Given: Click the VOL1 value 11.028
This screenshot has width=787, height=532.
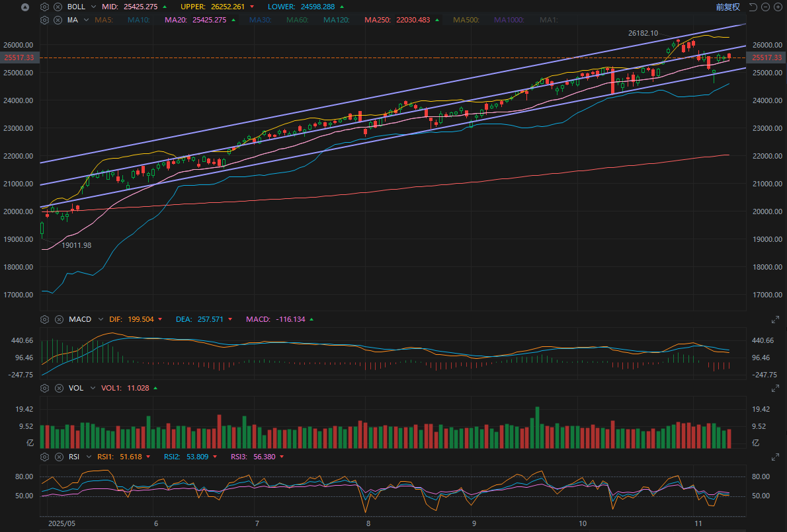Looking at the screenshot, I should click(x=138, y=388).
